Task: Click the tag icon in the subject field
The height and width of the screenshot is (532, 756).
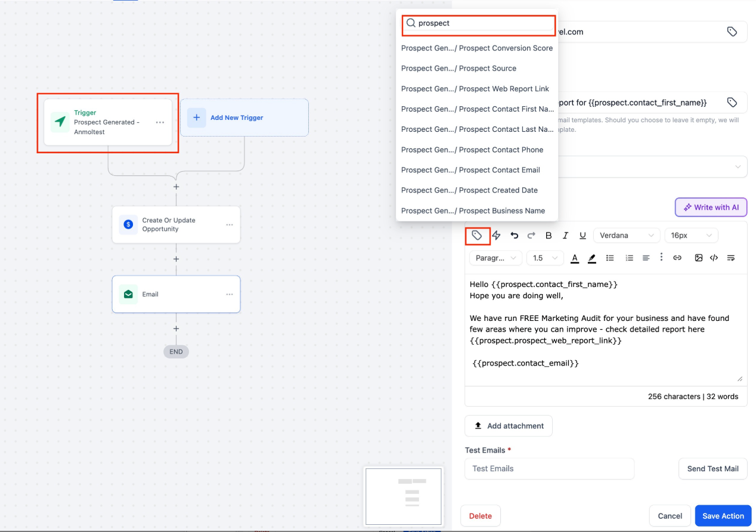Action: point(732,103)
